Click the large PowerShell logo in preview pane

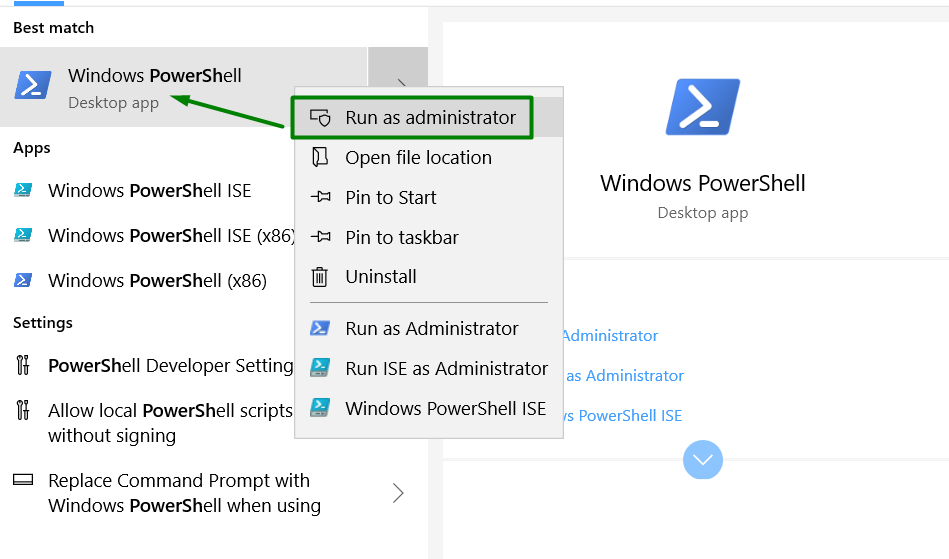703,106
